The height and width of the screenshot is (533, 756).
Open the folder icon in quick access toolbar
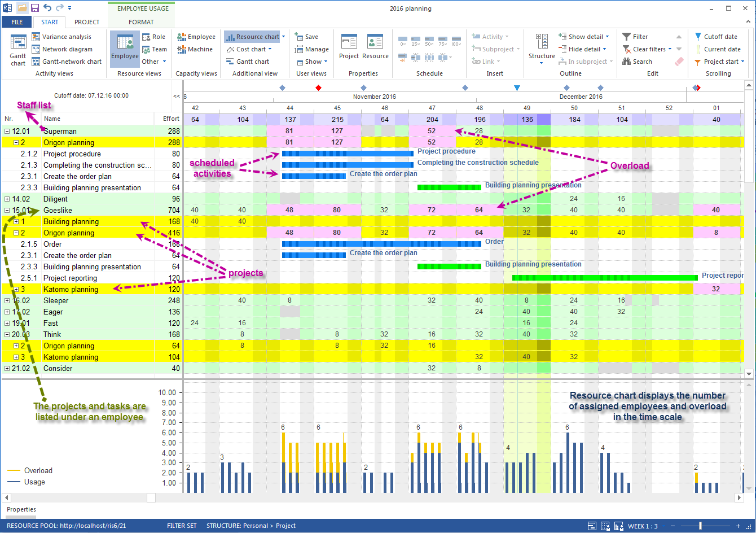[x=21, y=8]
